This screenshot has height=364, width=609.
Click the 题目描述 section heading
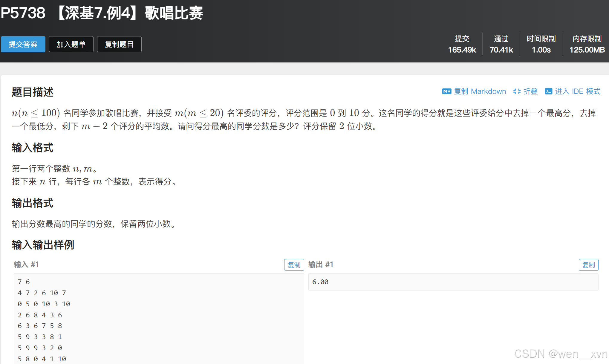[x=33, y=92]
